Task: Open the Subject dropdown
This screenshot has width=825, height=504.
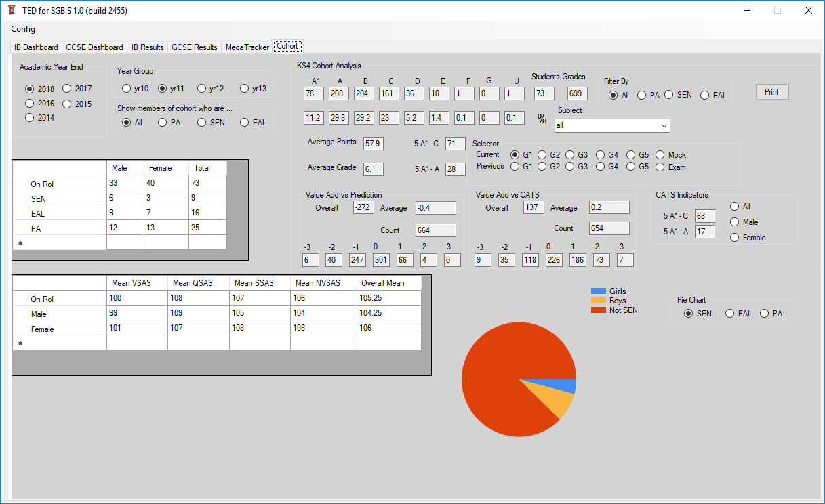Action: coord(612,125)
